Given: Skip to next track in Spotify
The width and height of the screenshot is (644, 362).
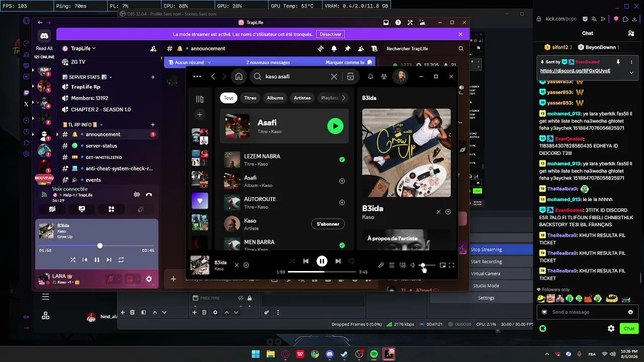Looking at the screenshot, I should [x=338, y=261].
